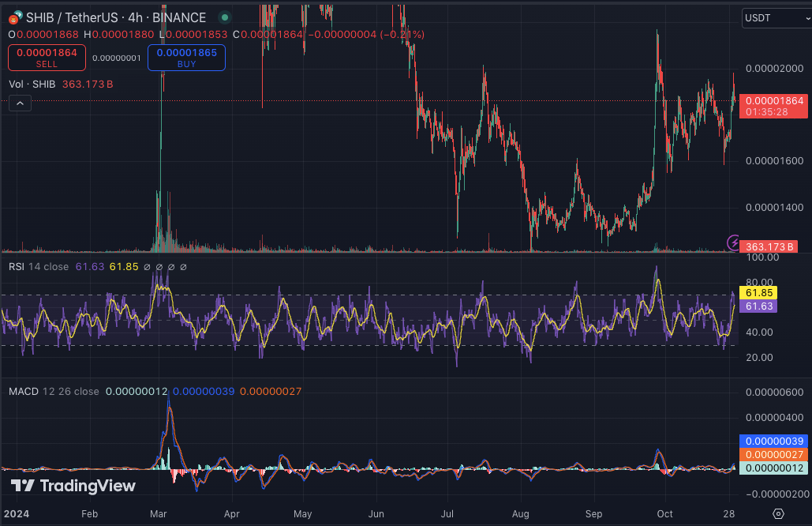Click the lightning bolt icon near the volume label
Viewport: 812px width, 526px height.
(733, 242)
